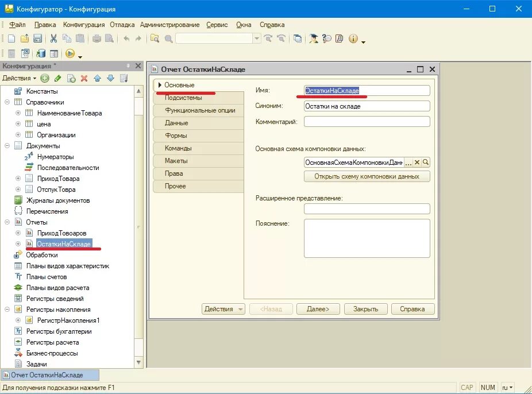The width and height of the screenshot is (532, 394).
Task: Open the Правка menu
Action: (45, 25)
